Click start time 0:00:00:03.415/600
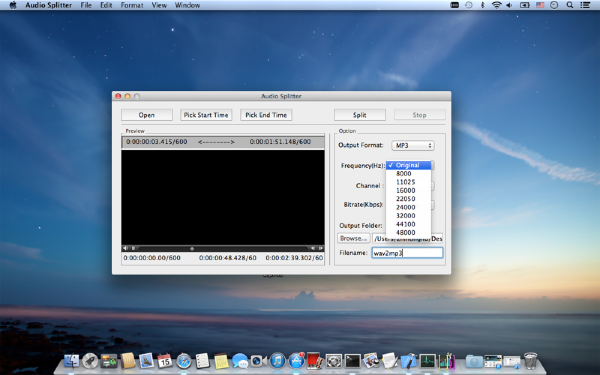Viewport: 600px width, 375px height. [x=157, y=142]
